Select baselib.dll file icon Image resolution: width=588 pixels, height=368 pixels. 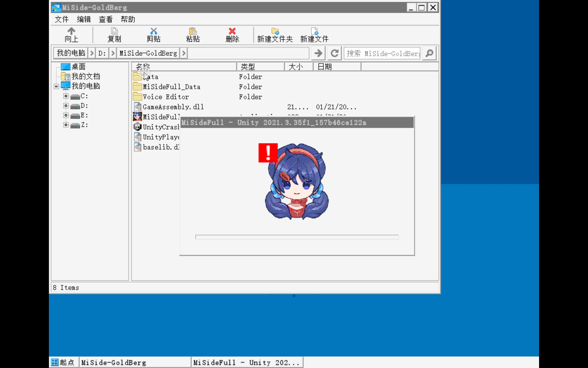[x=138, y=147]
